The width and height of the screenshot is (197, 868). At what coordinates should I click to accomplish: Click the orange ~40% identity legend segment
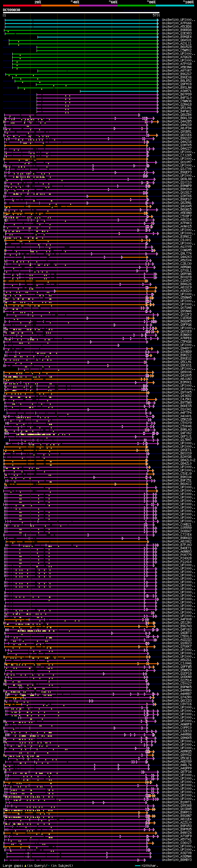click(60, 6)
